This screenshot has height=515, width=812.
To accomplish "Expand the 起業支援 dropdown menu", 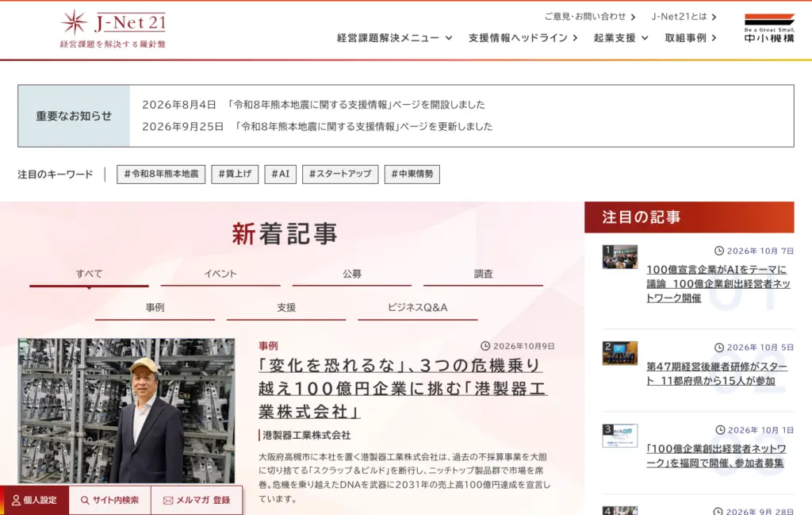I will tap(620, 38).
